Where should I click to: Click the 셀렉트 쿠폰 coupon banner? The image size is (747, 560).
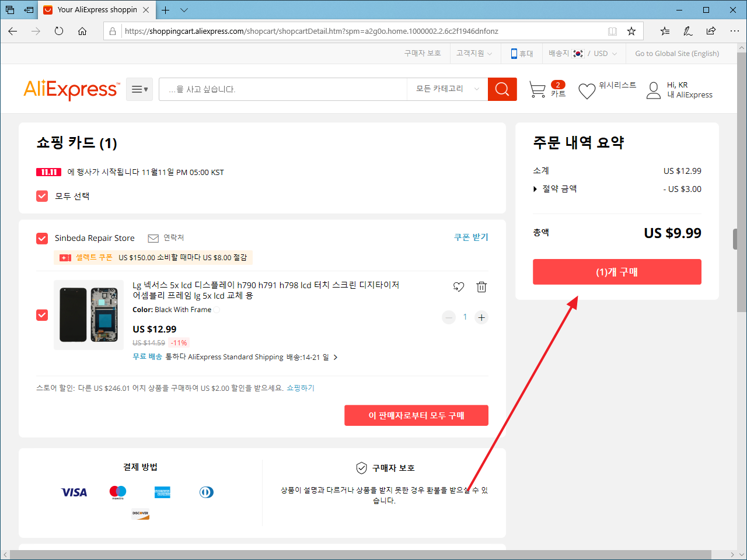[x=153, y=257]
